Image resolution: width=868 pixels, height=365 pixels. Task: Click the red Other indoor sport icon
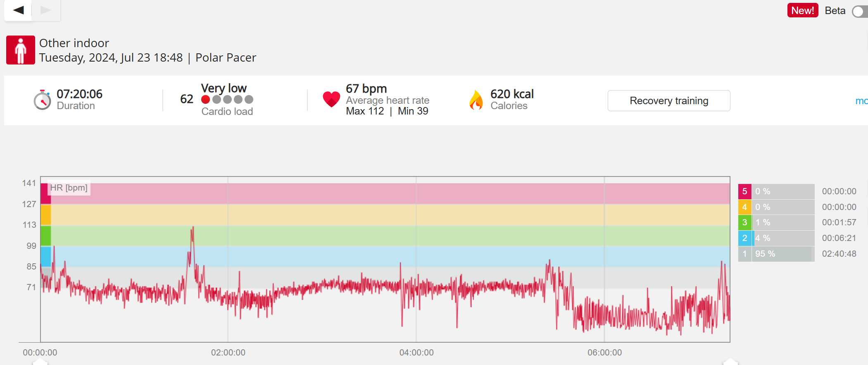click(x=21, y=50)
